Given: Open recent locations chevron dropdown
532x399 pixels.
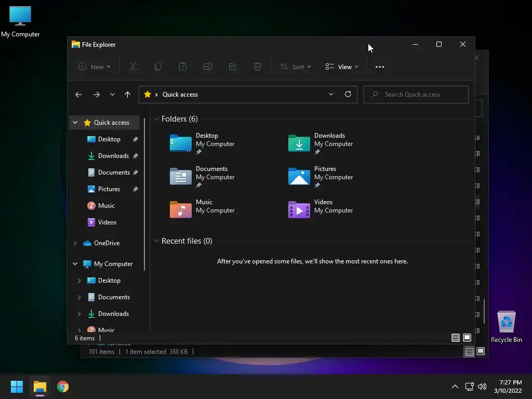Looking at the screenshot, I should 112,95.
